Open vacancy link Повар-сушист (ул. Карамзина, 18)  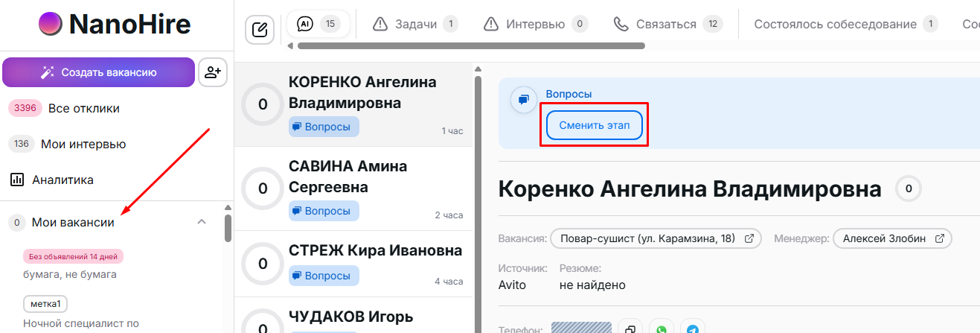656,238
